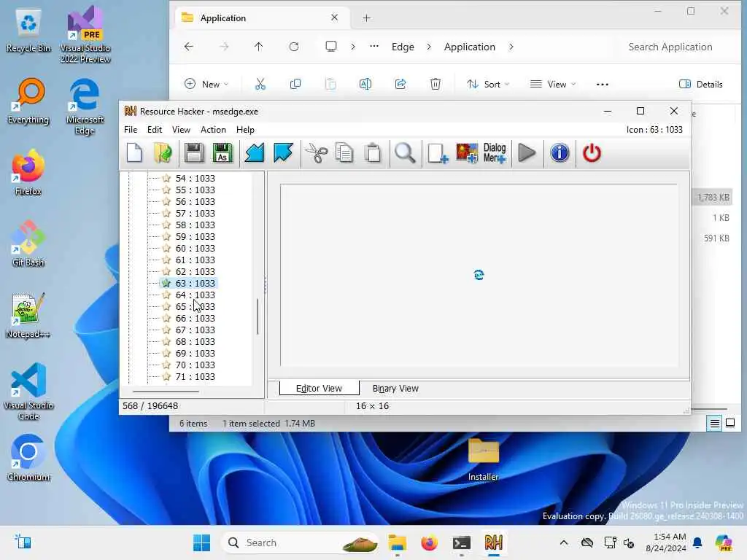Click File Explorer Delete trash icon

(436, 85)
